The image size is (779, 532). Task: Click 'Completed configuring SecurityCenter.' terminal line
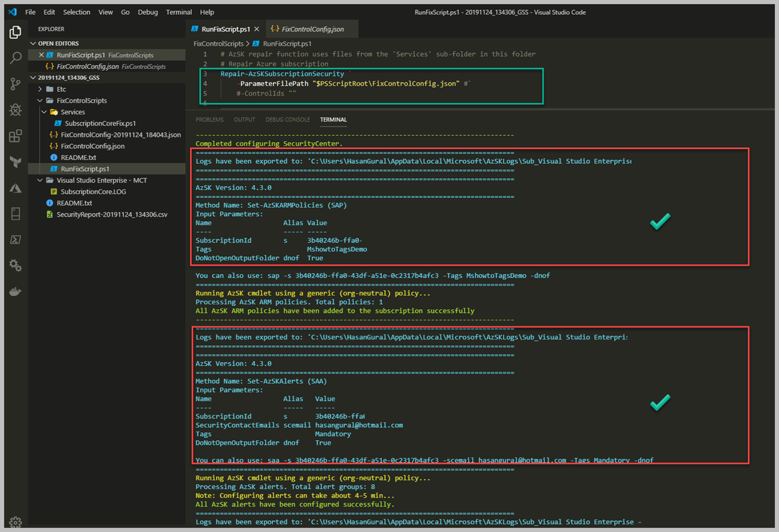tap(269, 143)
